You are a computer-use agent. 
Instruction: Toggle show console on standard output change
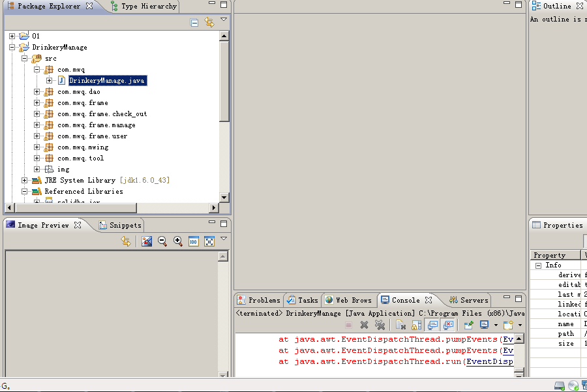pos(432,325)
